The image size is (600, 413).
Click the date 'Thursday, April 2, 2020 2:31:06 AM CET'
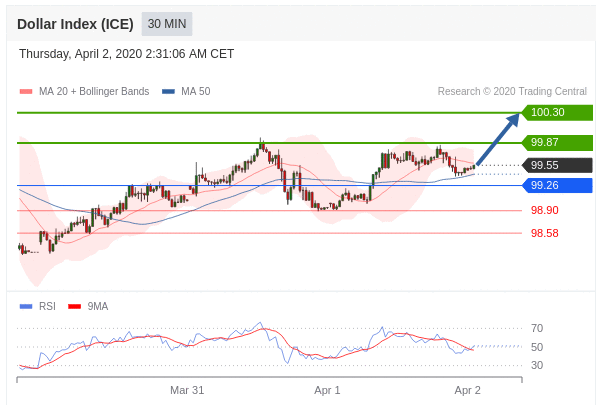click(127, 54)
